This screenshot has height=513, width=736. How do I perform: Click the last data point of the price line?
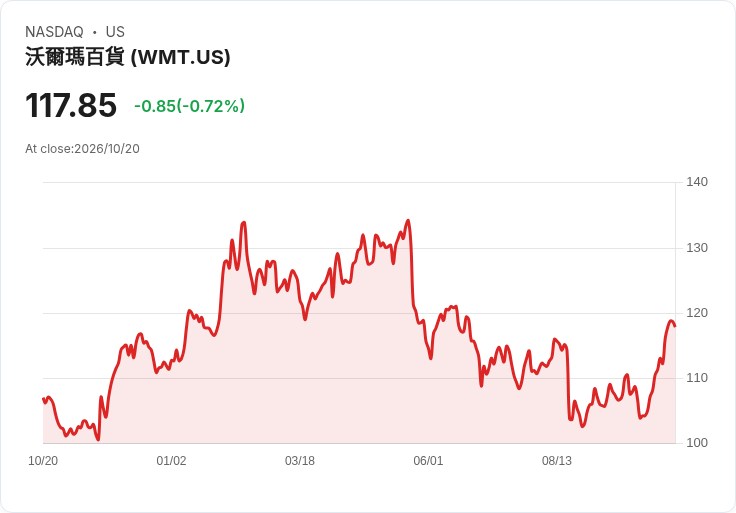coord(675,326)
